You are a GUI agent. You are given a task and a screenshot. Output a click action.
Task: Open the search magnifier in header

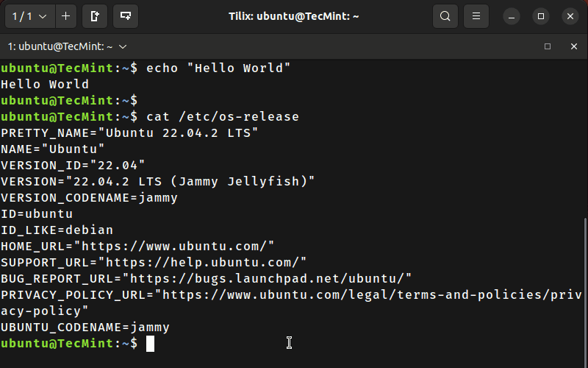click(x=445, y=16)
